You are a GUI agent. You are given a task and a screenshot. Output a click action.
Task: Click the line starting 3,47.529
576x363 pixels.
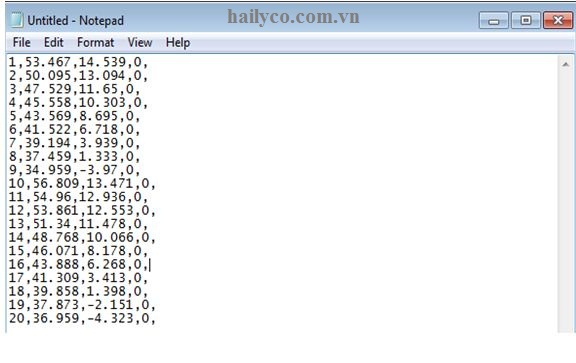click(75, 89)
